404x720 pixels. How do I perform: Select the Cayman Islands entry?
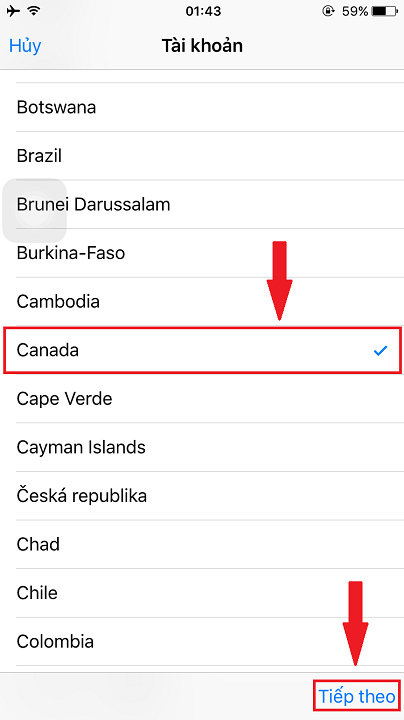[x=202, y=447]
